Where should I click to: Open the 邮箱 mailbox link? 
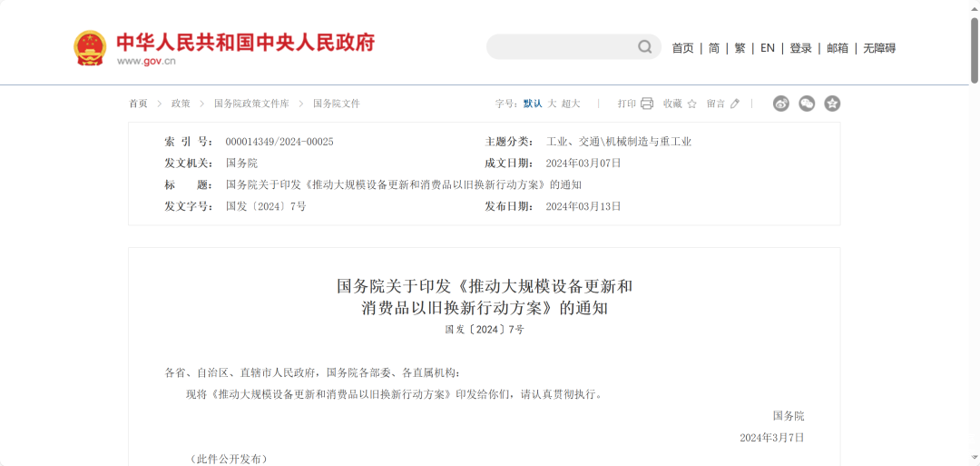coord(838,48)
